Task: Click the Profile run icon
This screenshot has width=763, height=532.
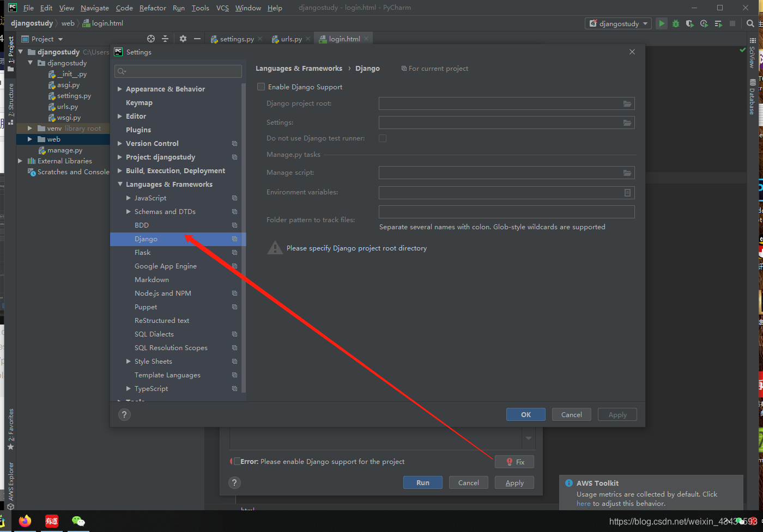Action: 704,23
